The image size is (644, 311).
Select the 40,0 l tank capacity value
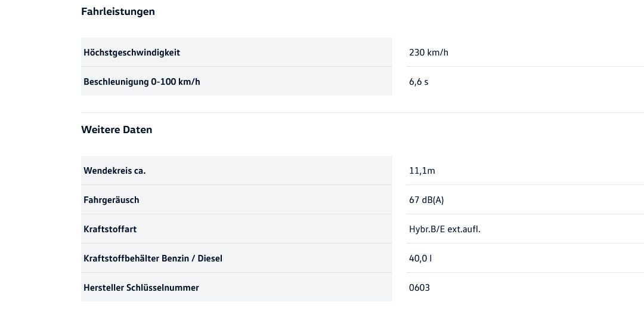pyautogui.click(x=420, y=258)
